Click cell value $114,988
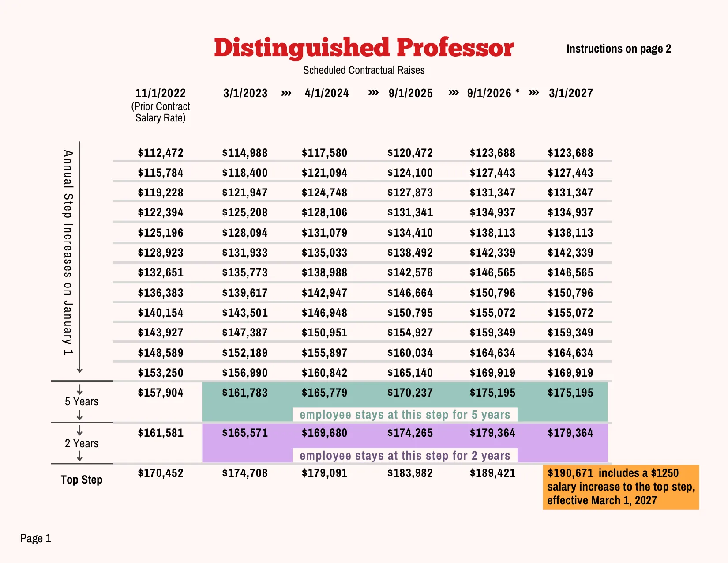The width and height of the screenshot is (728, 563). [245, 153]
